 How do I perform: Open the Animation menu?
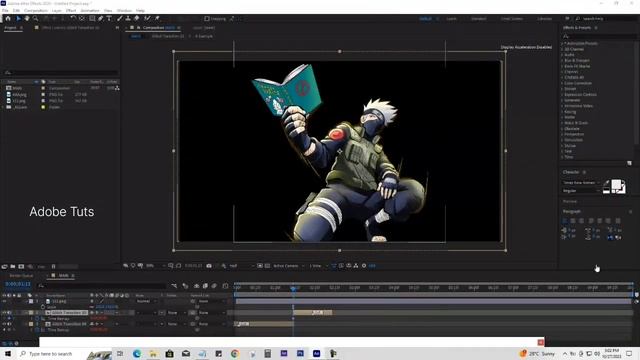[90, 11]
